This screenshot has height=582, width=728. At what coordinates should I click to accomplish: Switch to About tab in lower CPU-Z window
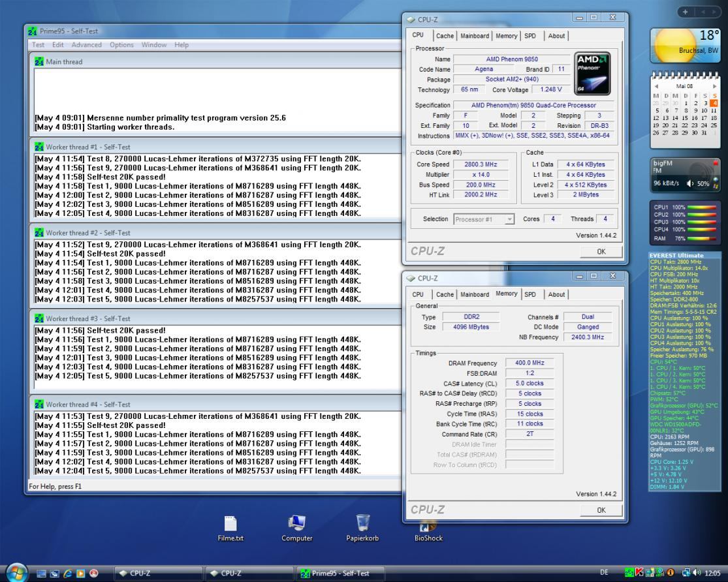coord(556,294)
